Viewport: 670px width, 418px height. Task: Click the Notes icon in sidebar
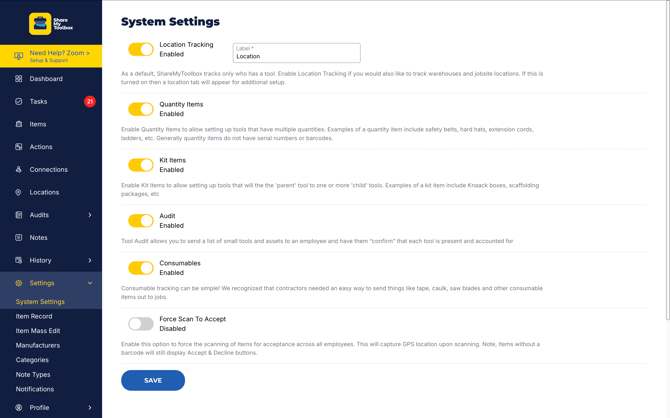click(x=18, y=238)
